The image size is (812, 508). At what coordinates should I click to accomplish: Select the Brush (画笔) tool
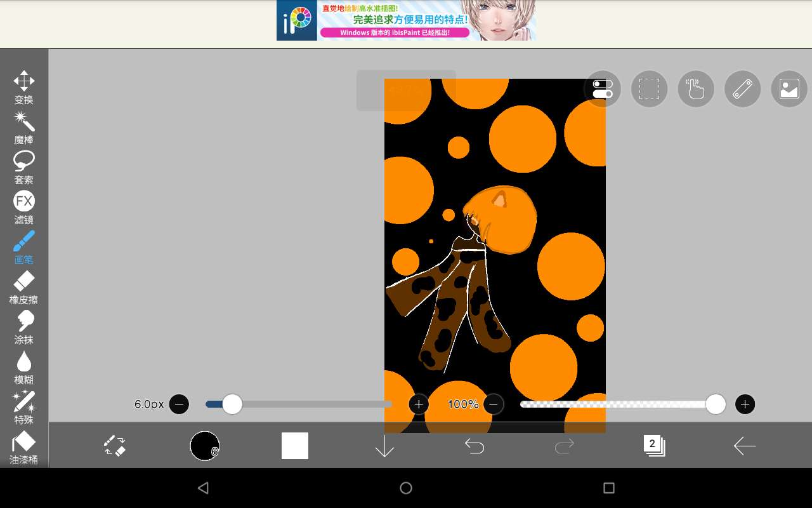click(x=24, y=248)
